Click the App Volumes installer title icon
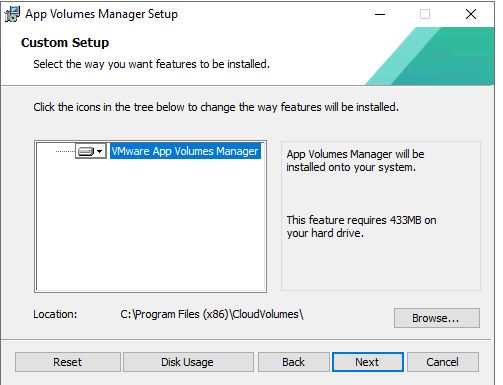 pyautogui.click(x=12, y=14)
